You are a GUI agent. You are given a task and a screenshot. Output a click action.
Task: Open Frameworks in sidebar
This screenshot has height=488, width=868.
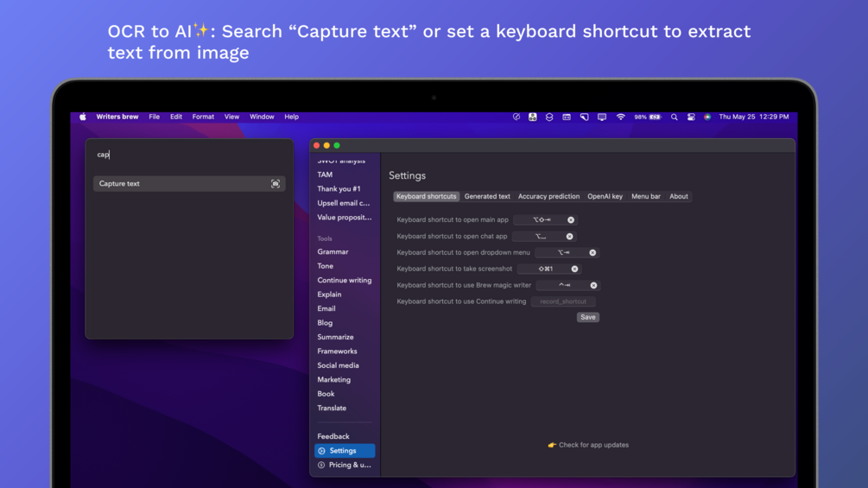coord(337,352)
